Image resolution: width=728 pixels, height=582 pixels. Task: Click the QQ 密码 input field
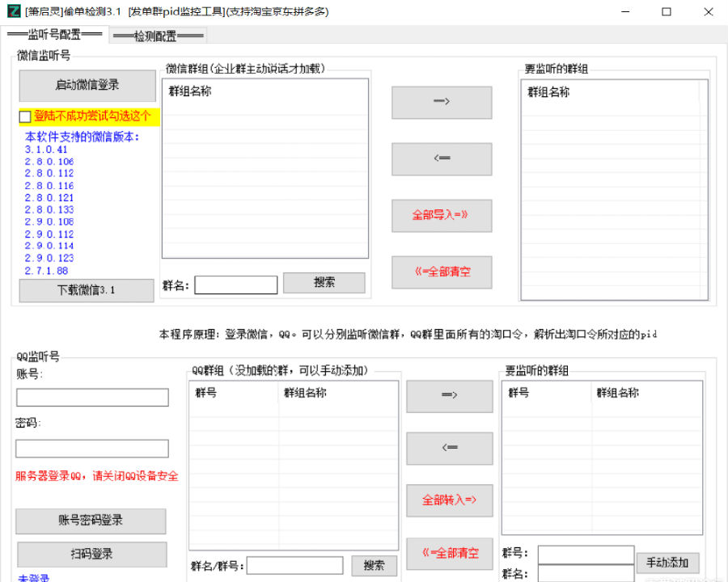(92, 449)
